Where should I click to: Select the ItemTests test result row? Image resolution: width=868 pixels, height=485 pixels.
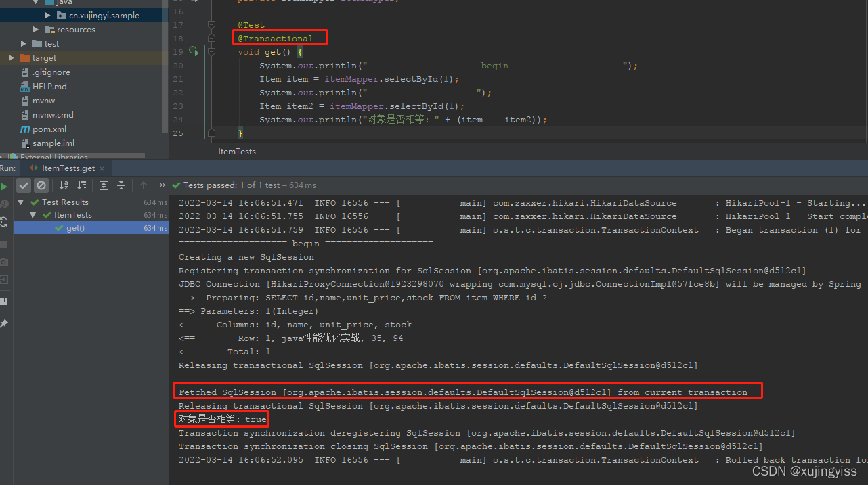point(91,215)
